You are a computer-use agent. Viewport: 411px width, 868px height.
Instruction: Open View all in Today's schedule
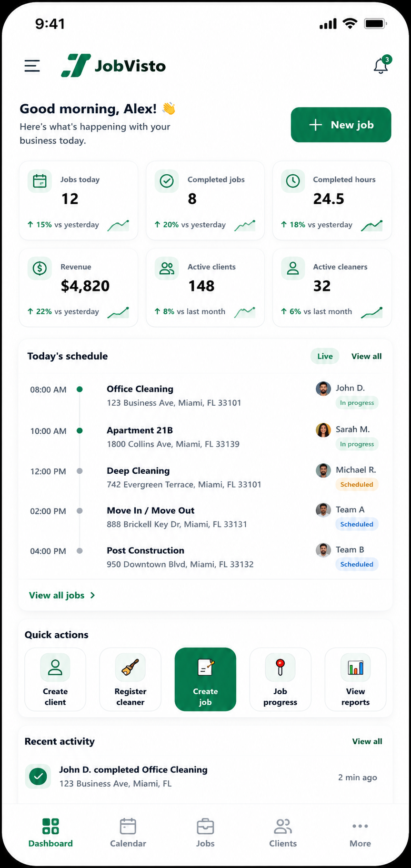tap(367, 356)
